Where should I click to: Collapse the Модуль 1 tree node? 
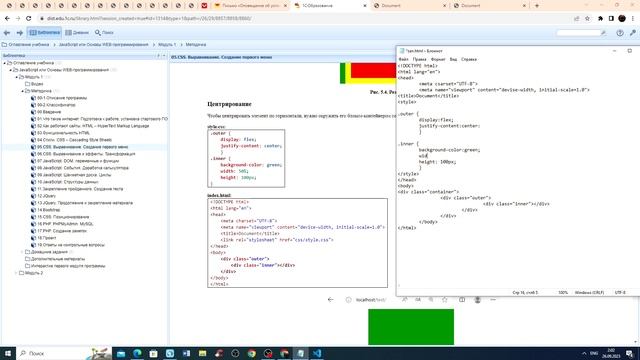[17, 77]
